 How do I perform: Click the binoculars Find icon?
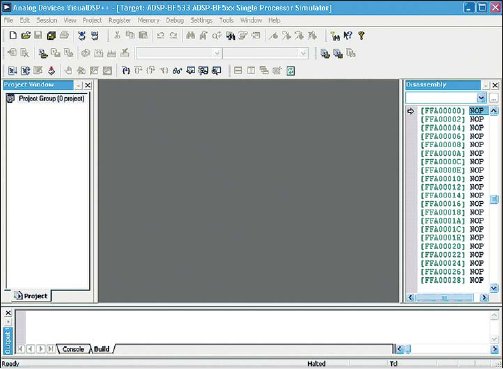(x=190, y=35)
